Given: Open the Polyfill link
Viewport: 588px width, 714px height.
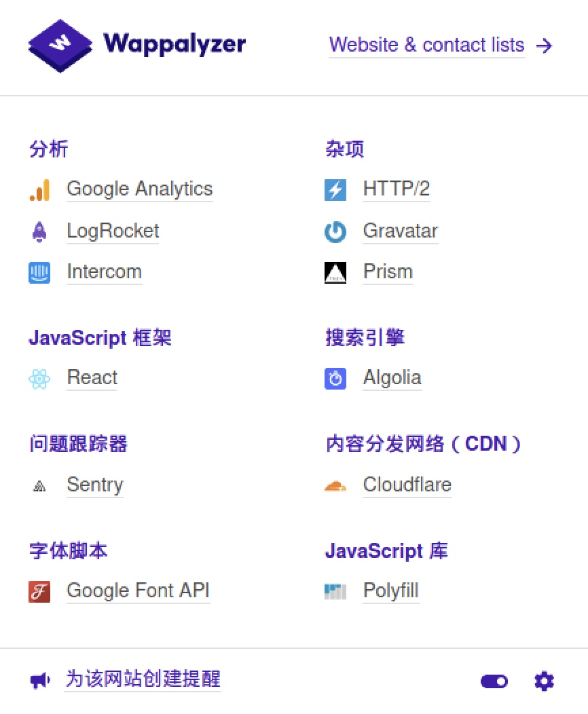Looking at the screenshot, I should pos(391,590).
